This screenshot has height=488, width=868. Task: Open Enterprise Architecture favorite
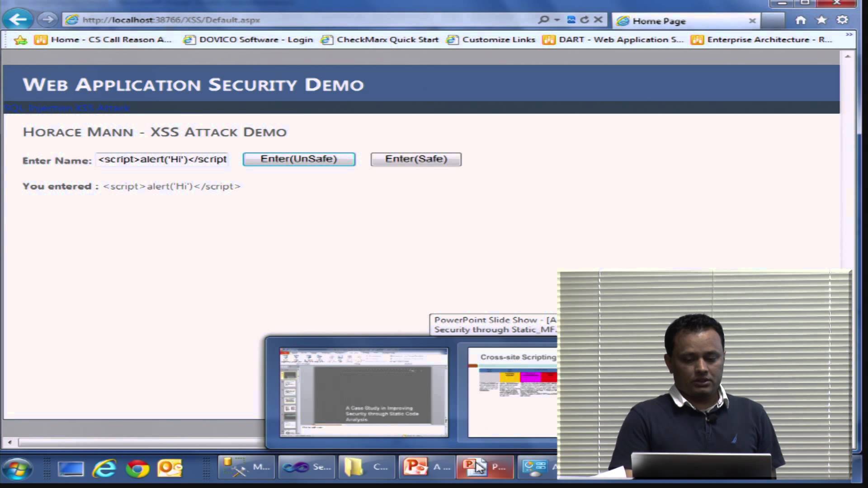pyautogui.click(x=761, y=40)
